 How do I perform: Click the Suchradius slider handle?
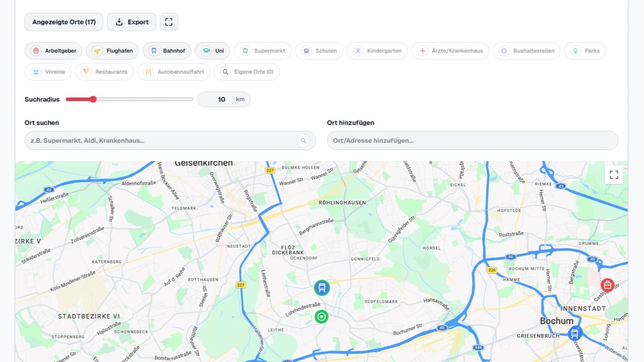point(93,99)
